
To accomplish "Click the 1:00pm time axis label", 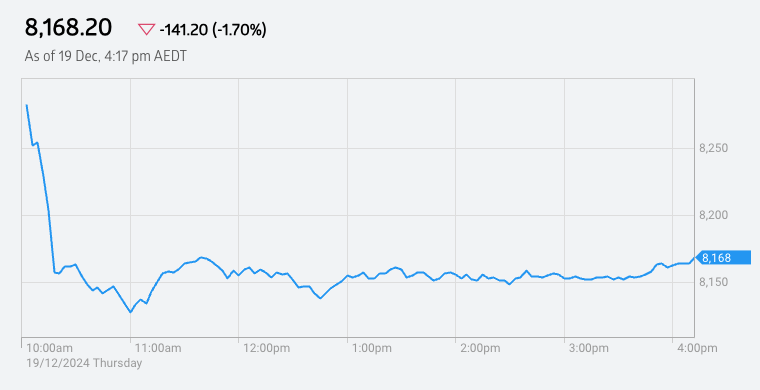I will 372,348.
